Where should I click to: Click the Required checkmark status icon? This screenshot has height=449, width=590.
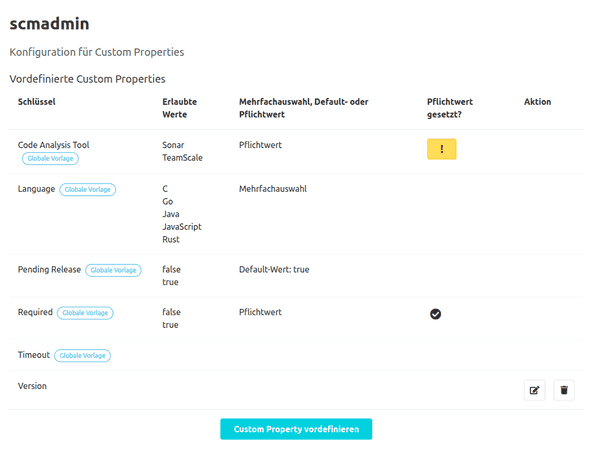pyautogui.click(x=435, y=314)
